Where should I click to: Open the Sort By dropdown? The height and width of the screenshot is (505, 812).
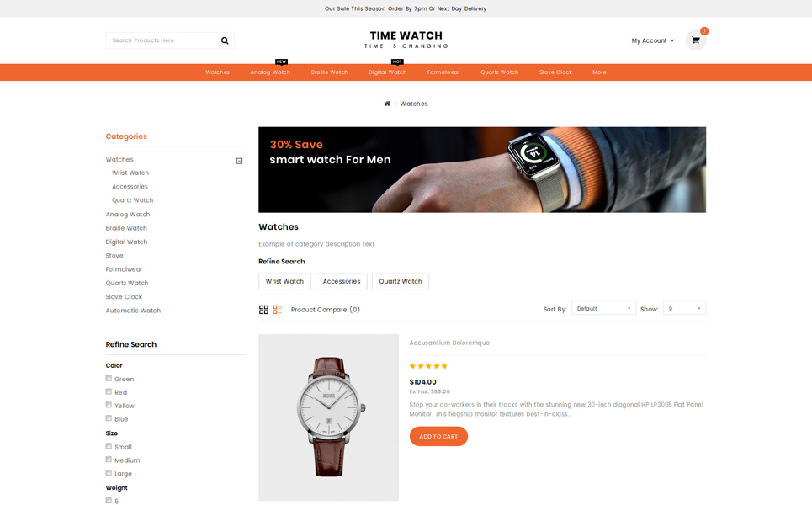pos(604,308)
